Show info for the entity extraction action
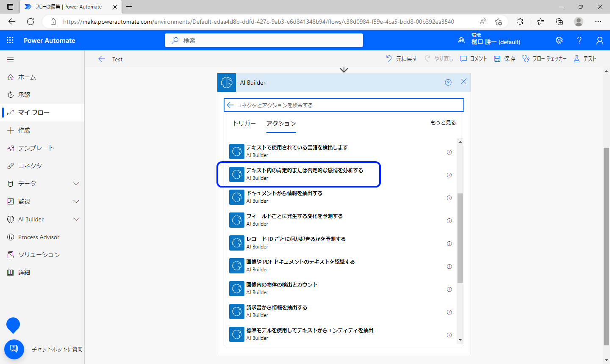This screenshot has height=364, width=610. tap(449, 335)
